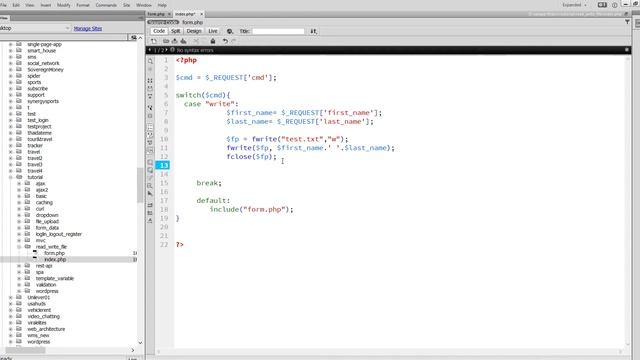Click info icon beside No syntax errors
Image resolution: width=640 pixels, height=360 pixels.
pyautogui.click(x=172, y=50)
